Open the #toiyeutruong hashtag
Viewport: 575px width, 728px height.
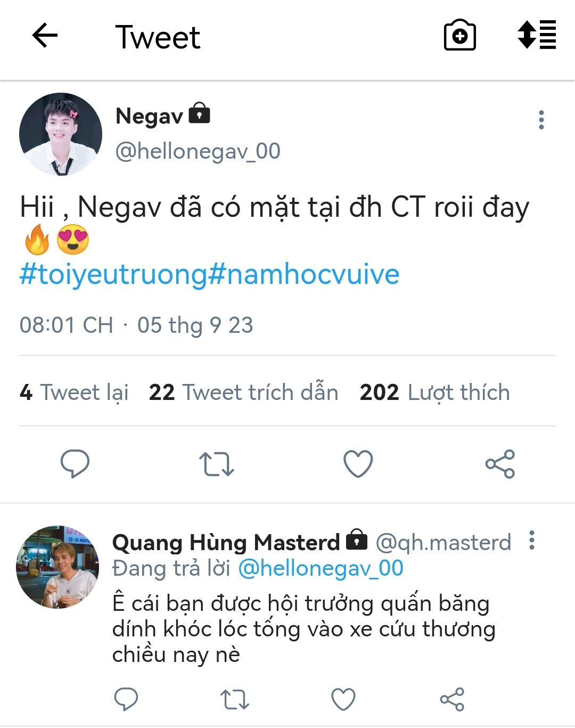point(113,275)
